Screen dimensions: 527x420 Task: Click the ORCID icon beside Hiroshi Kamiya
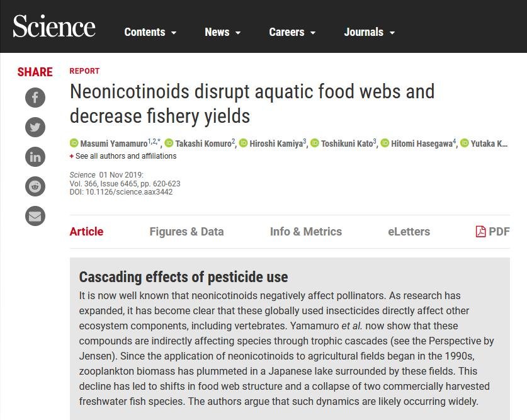point(244,144)
